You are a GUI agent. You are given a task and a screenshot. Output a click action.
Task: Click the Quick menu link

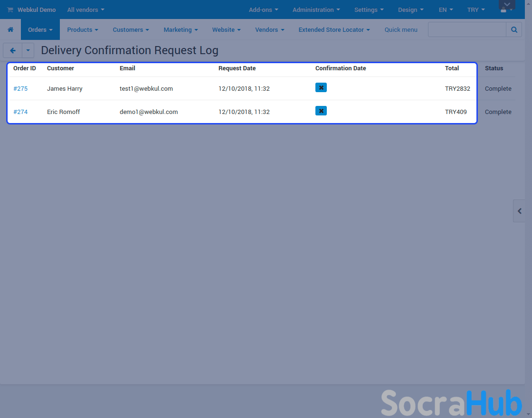401,29
